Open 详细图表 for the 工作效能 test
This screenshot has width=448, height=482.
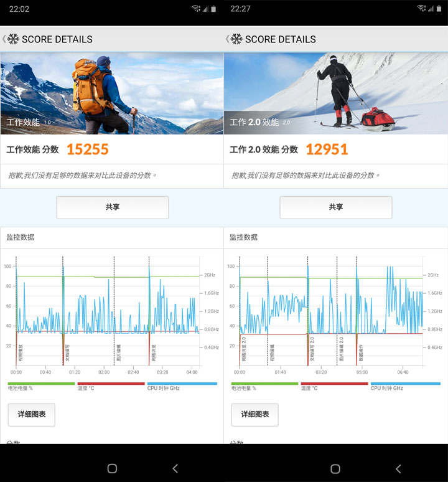tap(31, 414)
